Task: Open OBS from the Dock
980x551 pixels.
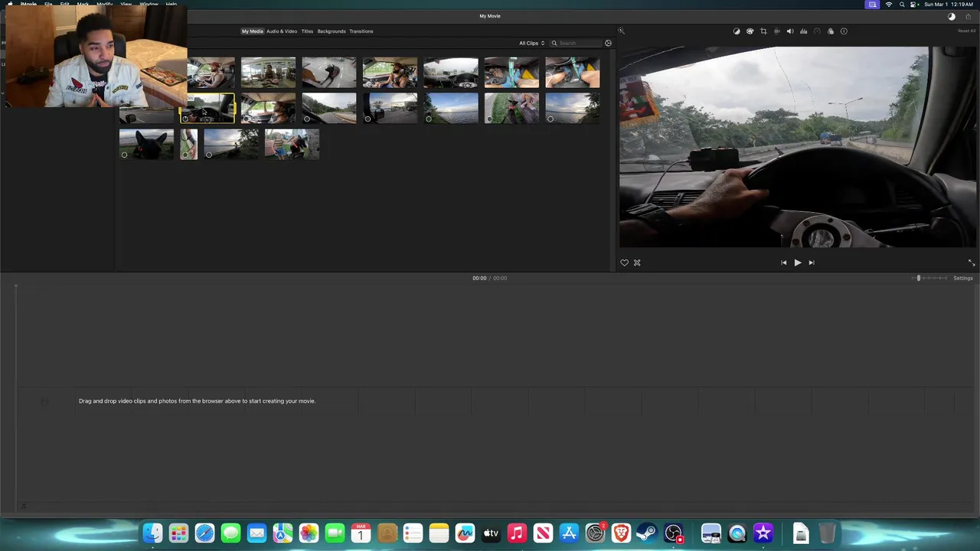Action: 673,533
